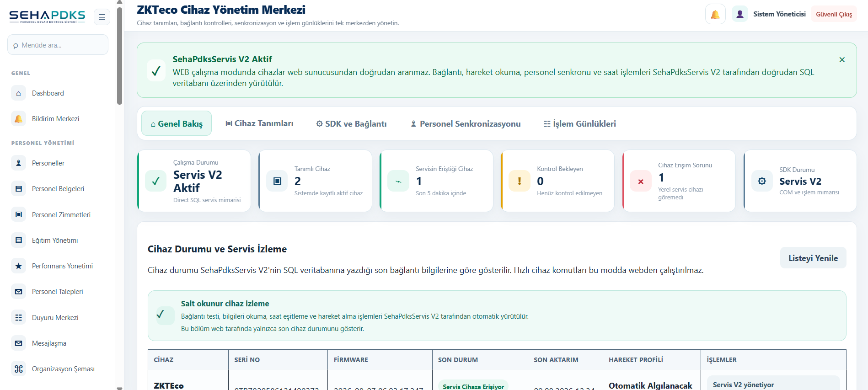The height and width of the screenshot is (390, 868).
Task: Select the Personeller sidebar icon
Action: coord(18,163)
